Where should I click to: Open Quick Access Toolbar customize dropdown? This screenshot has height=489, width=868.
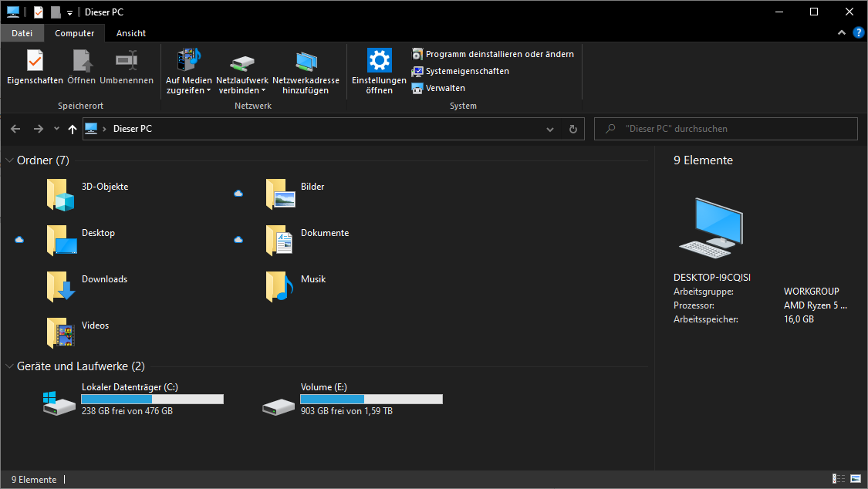click(69, 12)
